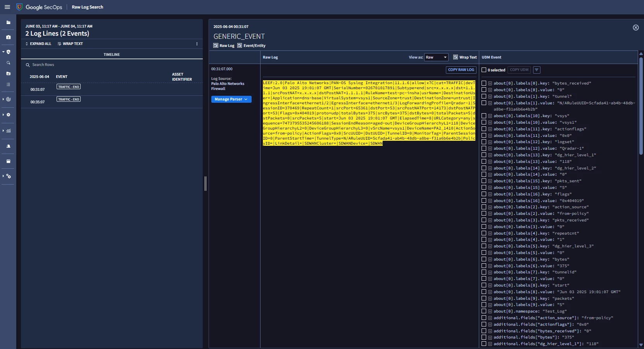Open the folder icon in sidebar

pos(9,22)
